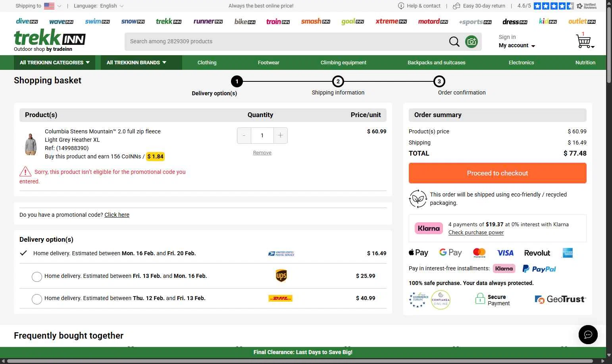Click the magnifying glass search icon

[454, 41]
